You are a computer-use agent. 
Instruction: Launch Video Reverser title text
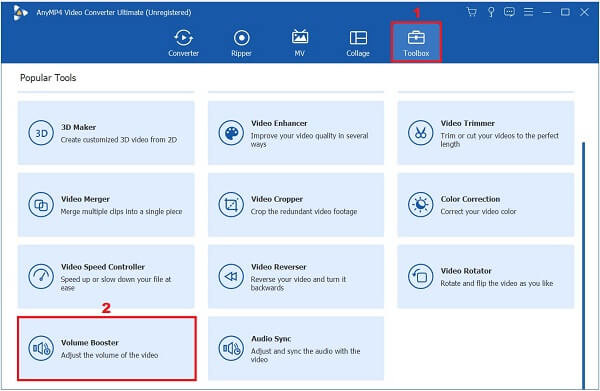coord(279,267)
